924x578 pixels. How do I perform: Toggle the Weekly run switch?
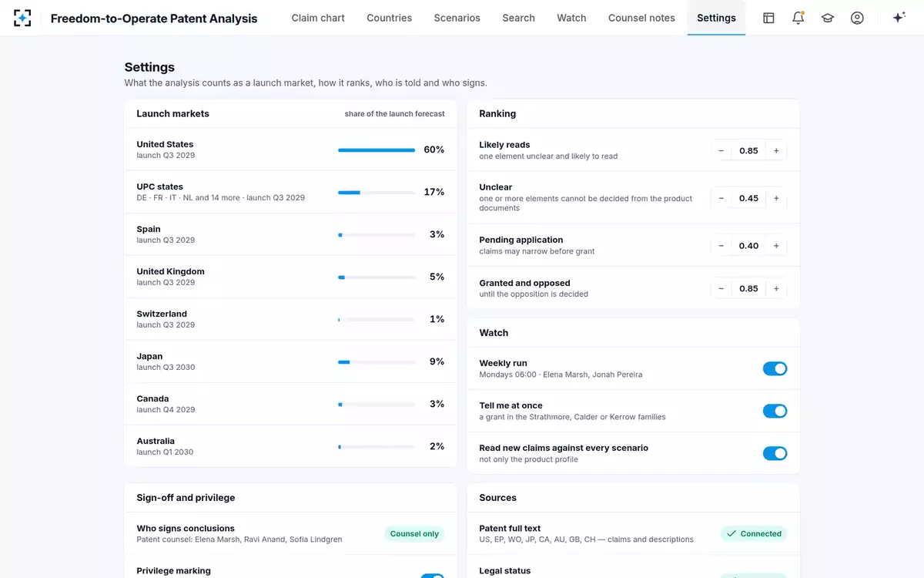775,369
